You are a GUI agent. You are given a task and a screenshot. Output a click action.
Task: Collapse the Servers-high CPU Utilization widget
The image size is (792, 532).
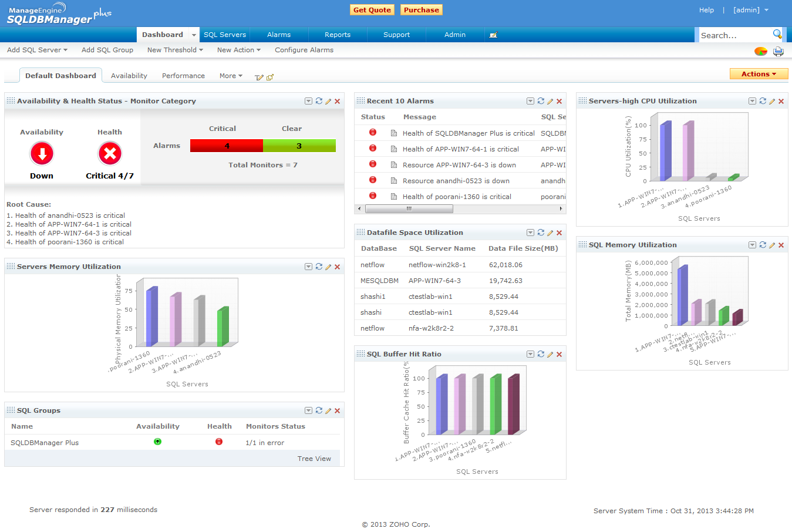point(752,101)
